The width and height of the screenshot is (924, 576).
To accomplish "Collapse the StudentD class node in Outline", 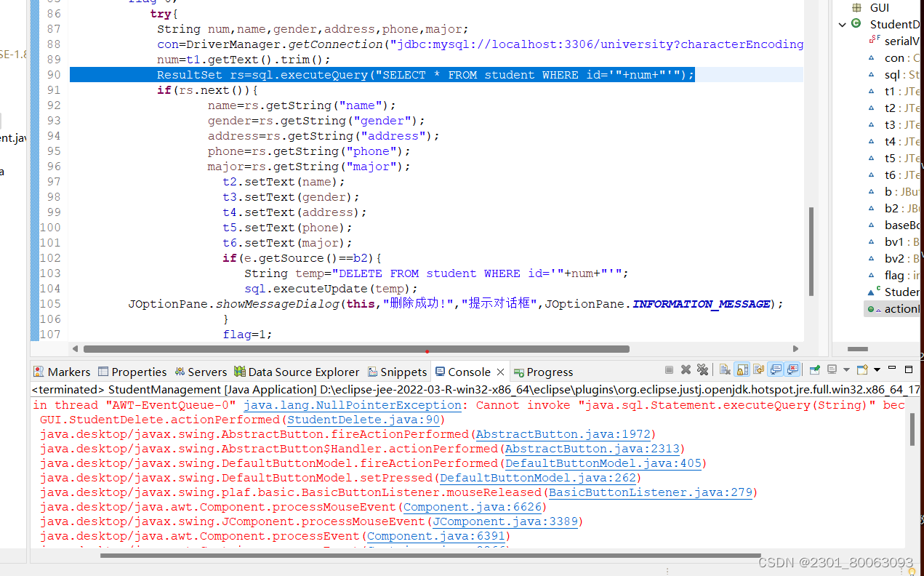I will [842, 23].
